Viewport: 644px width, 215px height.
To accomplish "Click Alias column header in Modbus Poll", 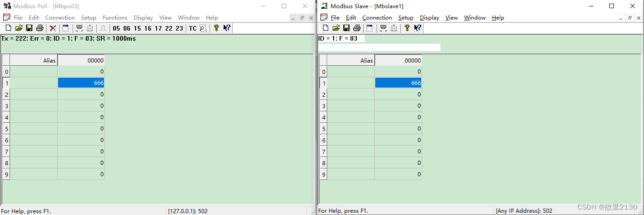I will [34, 60].
